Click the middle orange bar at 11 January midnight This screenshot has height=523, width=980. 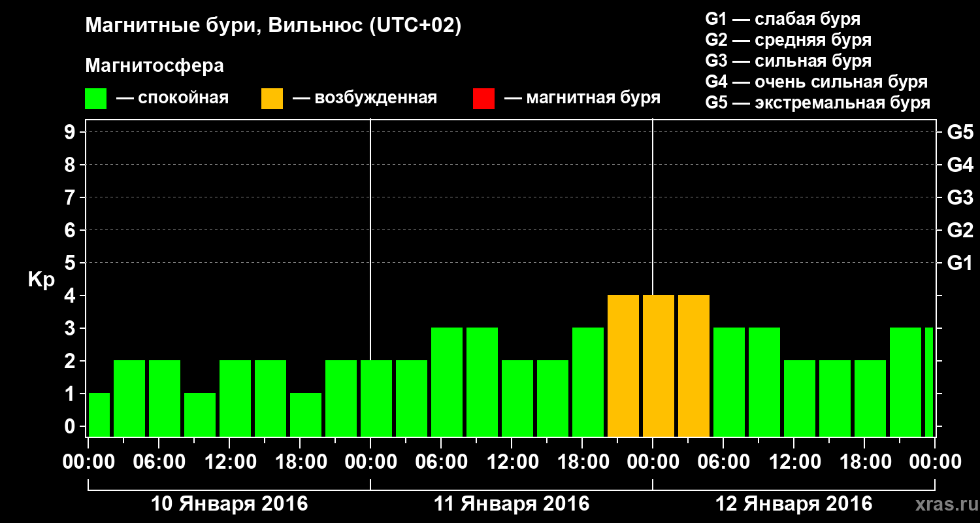pyautogui.click(x=659, y=365)
